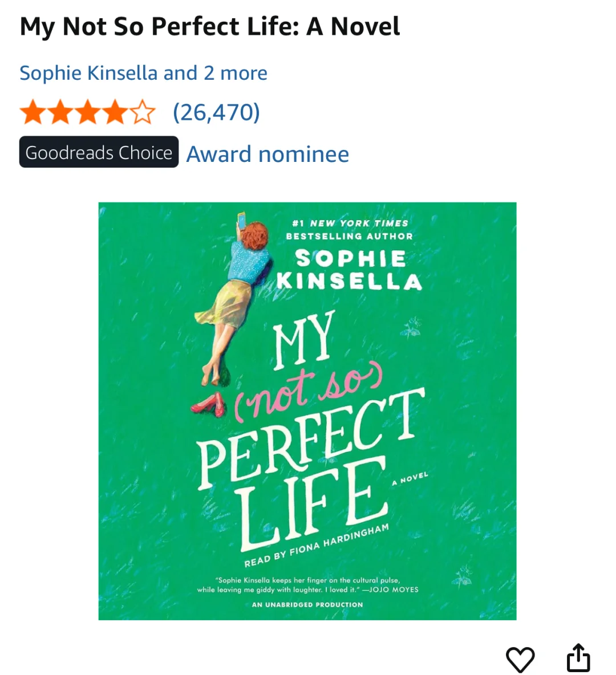Click the fourth rating star

click(115, 112)
